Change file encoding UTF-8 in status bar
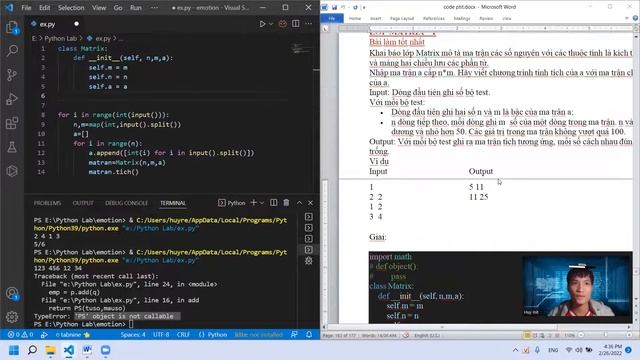Image resolution: width=640 pixels, height=360 pixels. 161,335
